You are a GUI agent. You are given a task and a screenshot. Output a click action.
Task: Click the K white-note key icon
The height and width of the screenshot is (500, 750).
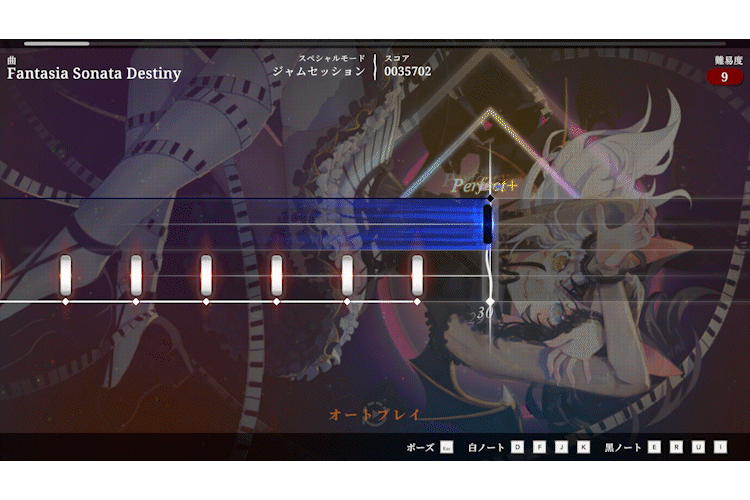583,447
